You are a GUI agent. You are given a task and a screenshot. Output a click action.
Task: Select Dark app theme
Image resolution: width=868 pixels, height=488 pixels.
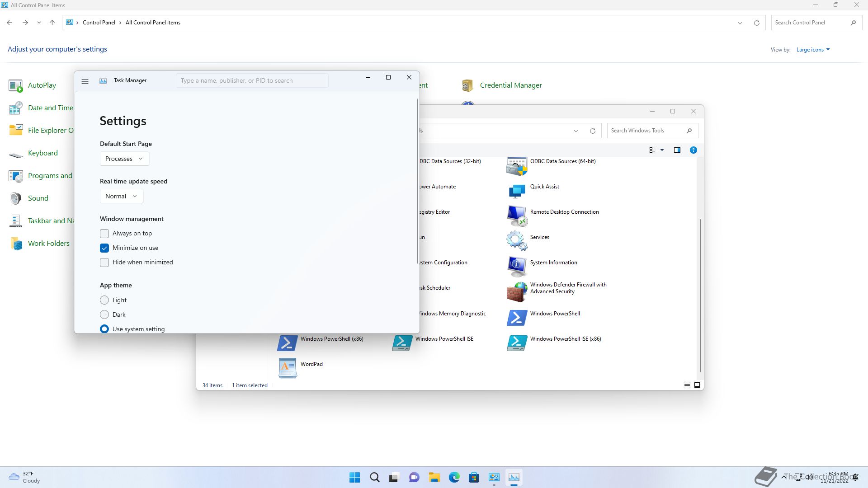pos(104,314)
